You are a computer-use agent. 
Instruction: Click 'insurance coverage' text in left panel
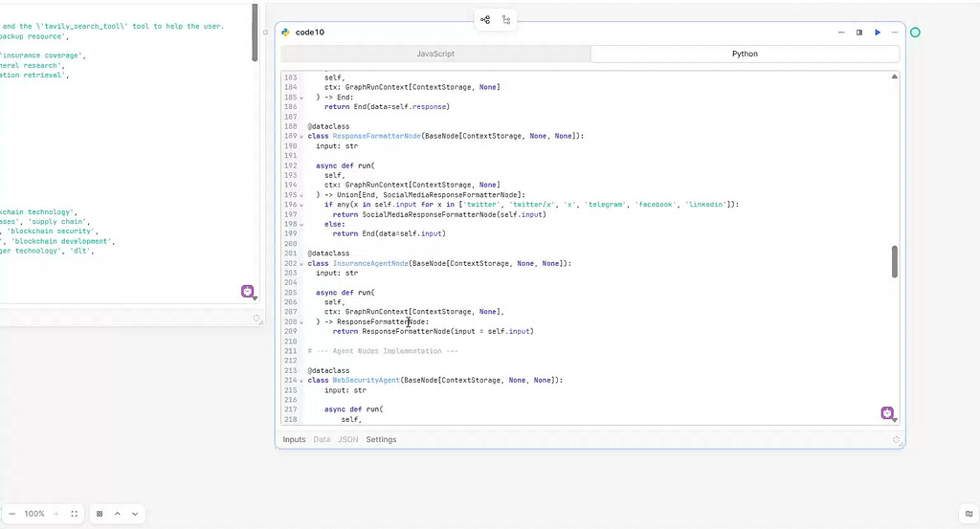(41, 55)
